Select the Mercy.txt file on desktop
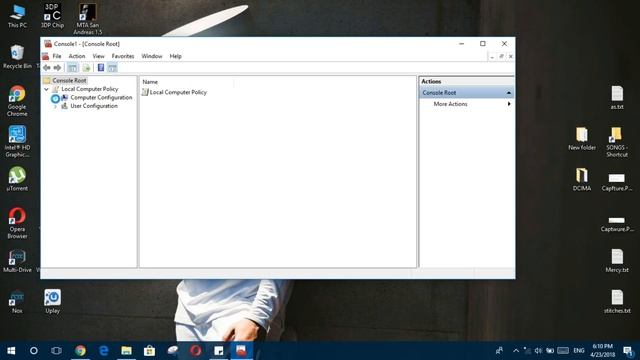Image resolution: width=640 pixels, height=360 pixels. pos(617,261)
